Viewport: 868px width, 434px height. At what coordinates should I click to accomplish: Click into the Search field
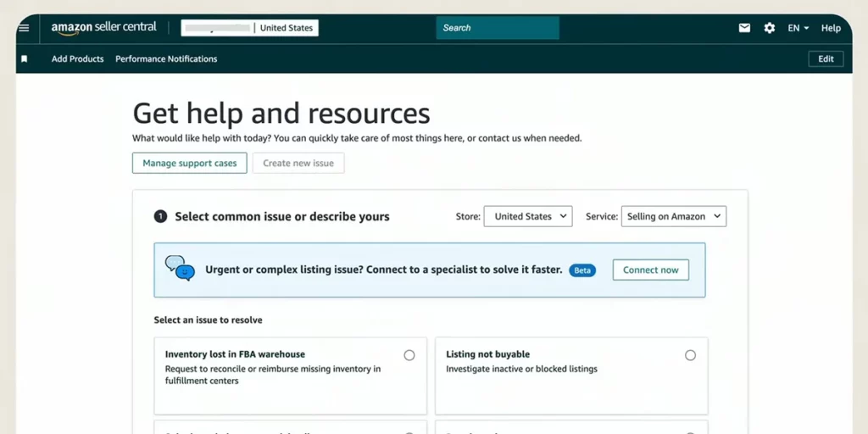(x=498, y=28)
